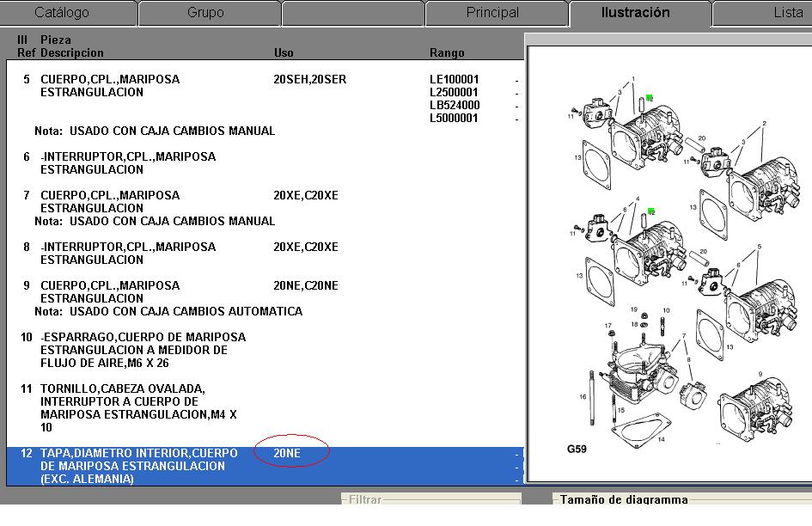
Task: Click callout number 16 stud in diagram
Action: (582, 397)
